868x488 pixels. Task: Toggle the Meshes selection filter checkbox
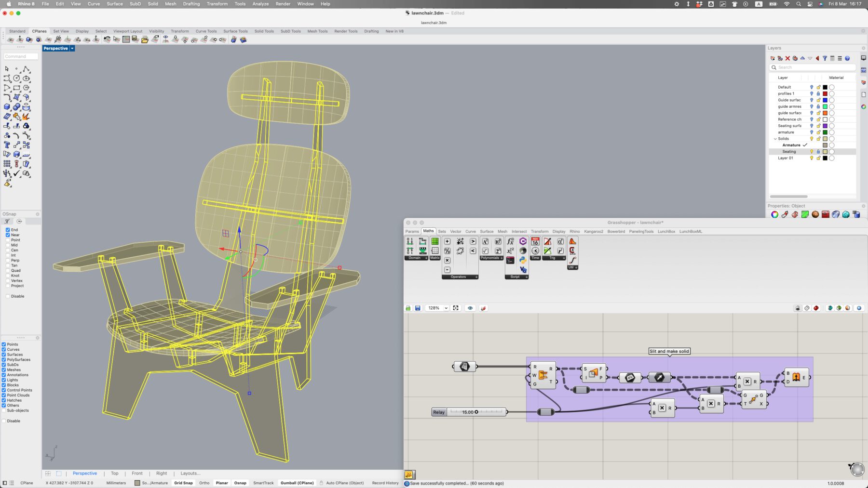coord(4,370)
